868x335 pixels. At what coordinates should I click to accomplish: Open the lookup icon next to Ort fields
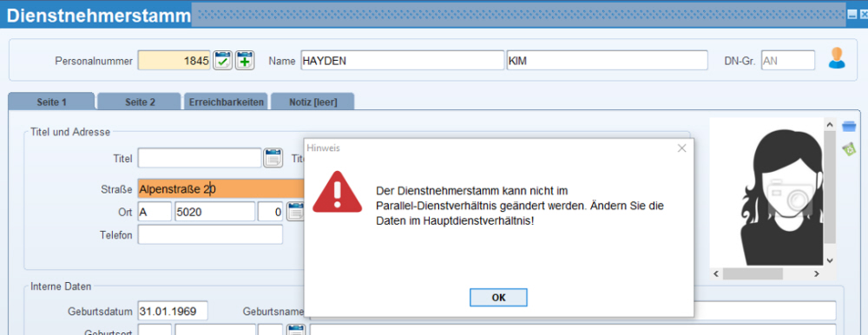click(x=295, y=212)
